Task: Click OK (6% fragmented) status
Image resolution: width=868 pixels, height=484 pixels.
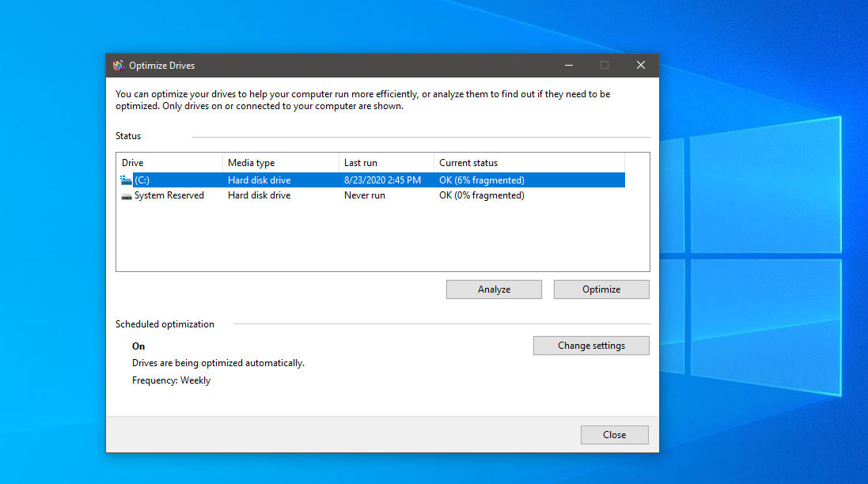Action: (x=482, y=180)
